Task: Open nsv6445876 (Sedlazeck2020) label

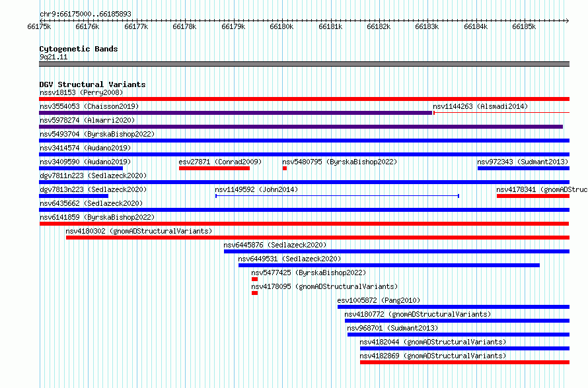Action: [x=275, y=245]
